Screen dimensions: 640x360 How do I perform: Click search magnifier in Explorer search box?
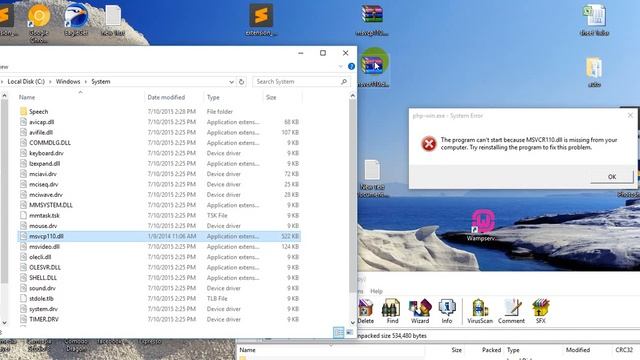(344, 82)
